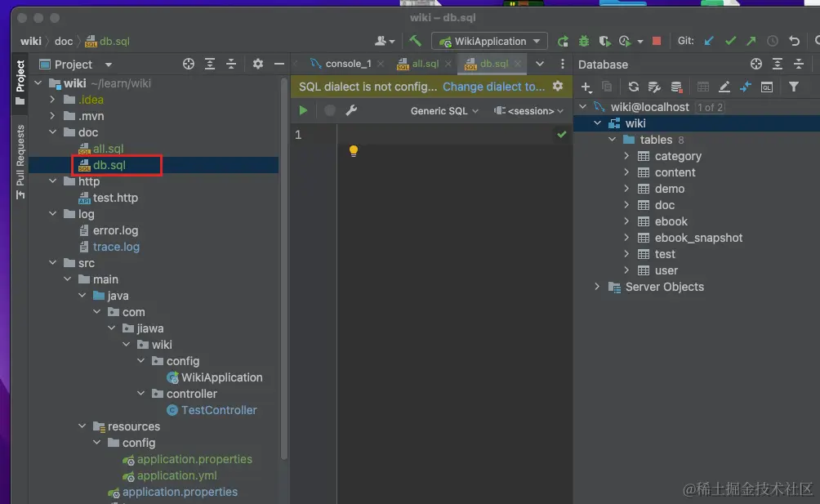Show hidden editor tabs chevron
Screen dimensions: 820x504
tap(540, 64)
